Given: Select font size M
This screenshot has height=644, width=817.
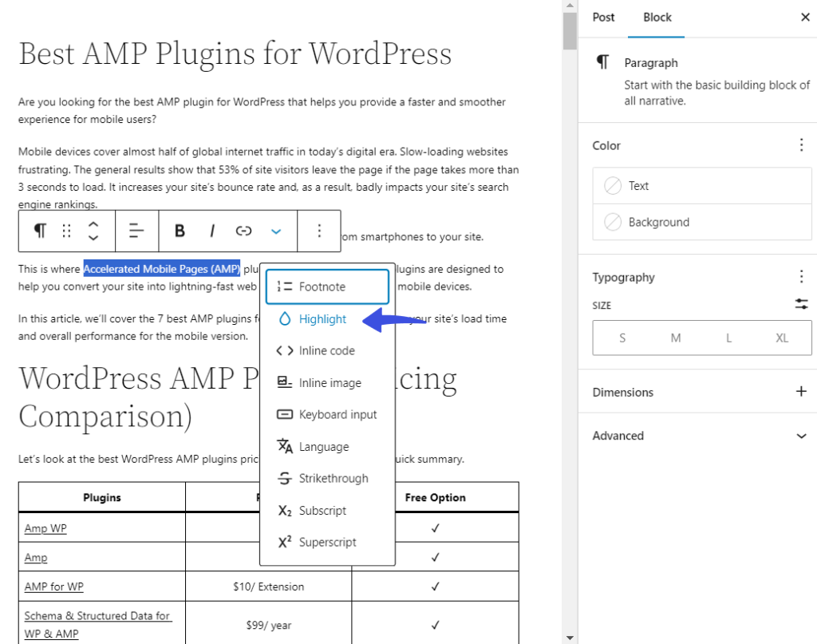Looking at the screenshot, I should click(x=676, y=338).
